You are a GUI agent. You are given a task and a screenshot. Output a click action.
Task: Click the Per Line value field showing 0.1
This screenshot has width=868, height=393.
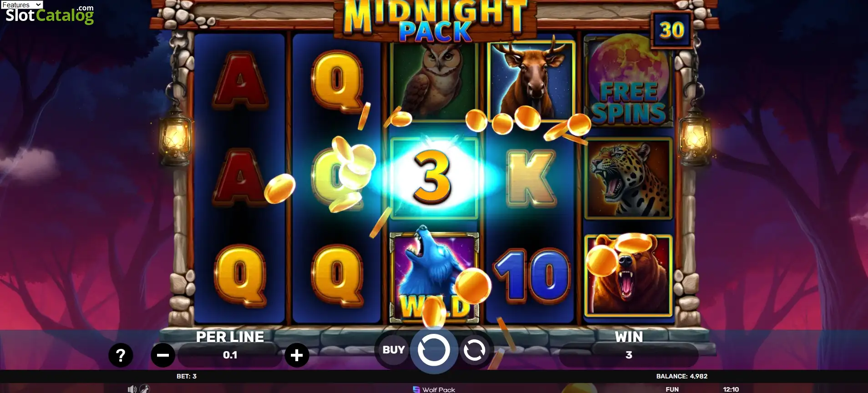[x=230, y=355]
